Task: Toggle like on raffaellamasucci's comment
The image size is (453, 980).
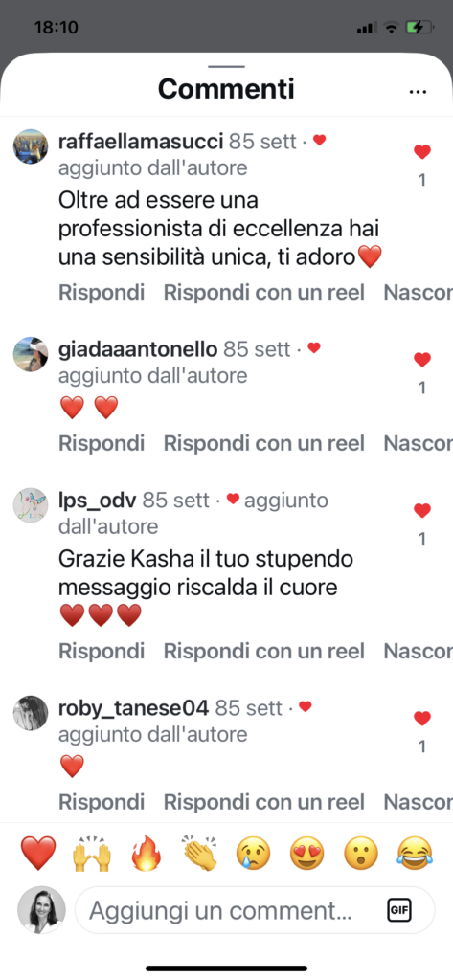Action: tap(422, 152)
